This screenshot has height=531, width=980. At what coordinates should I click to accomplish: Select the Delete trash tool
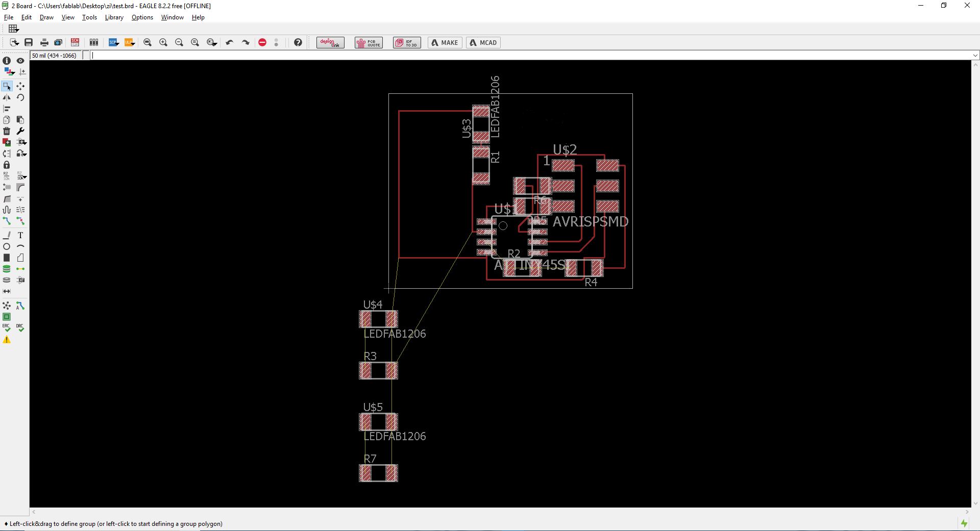(x=7, y=131)
